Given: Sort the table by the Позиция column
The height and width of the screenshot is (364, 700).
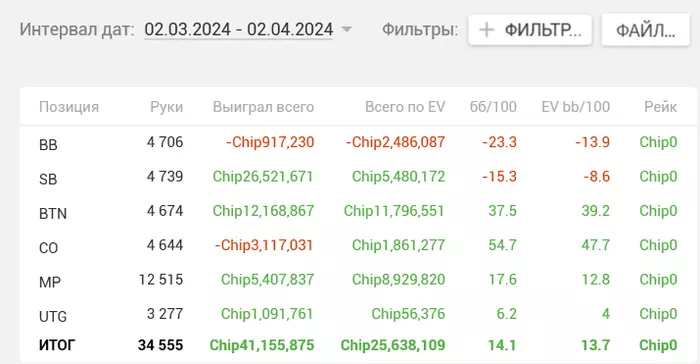Looking at the screenshot, I should (x=69, y=107).
